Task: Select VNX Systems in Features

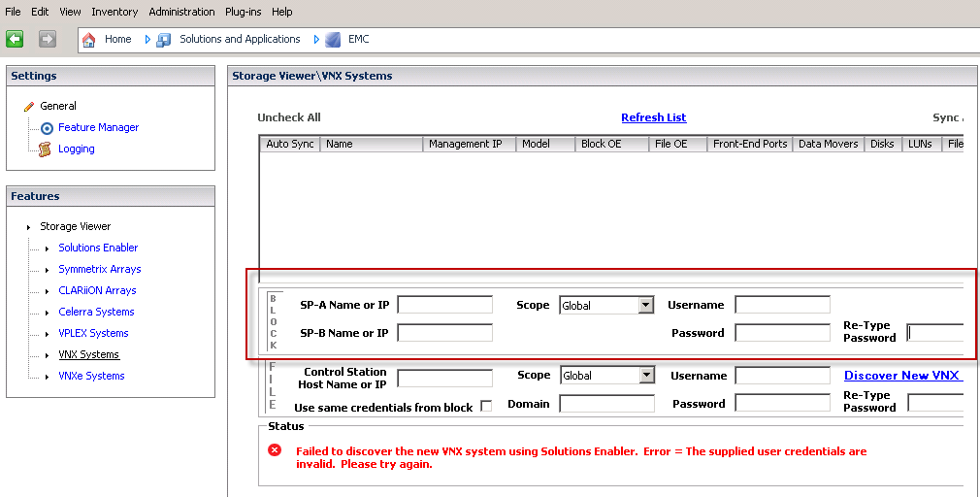Action: coord(88,354)
